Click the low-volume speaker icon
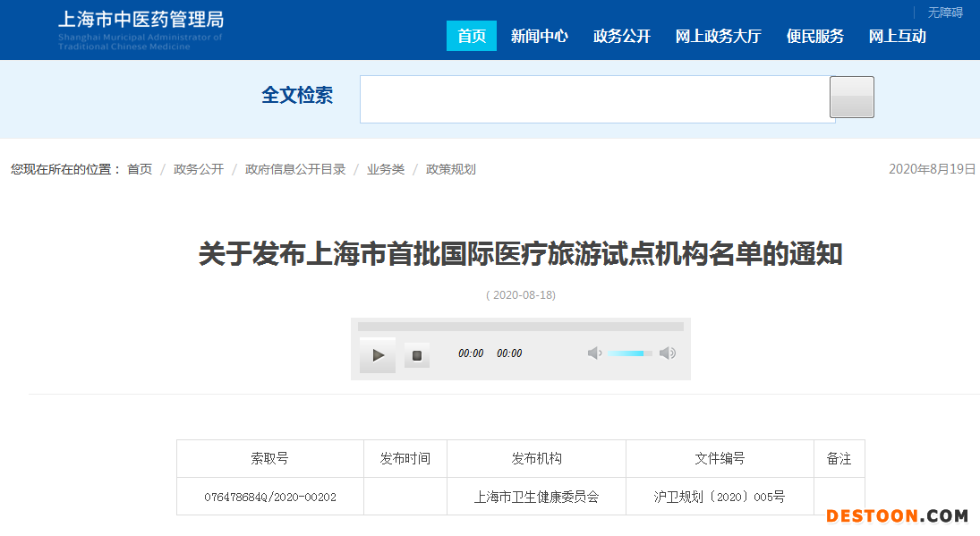This screenshot has width=980, height=536. point(594,353)
